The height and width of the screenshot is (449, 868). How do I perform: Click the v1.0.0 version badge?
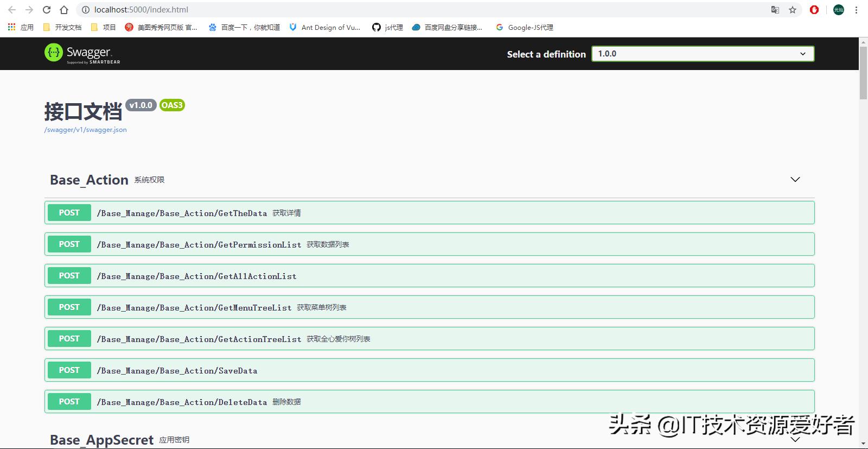pyautogui.click(x=141, y=105)
